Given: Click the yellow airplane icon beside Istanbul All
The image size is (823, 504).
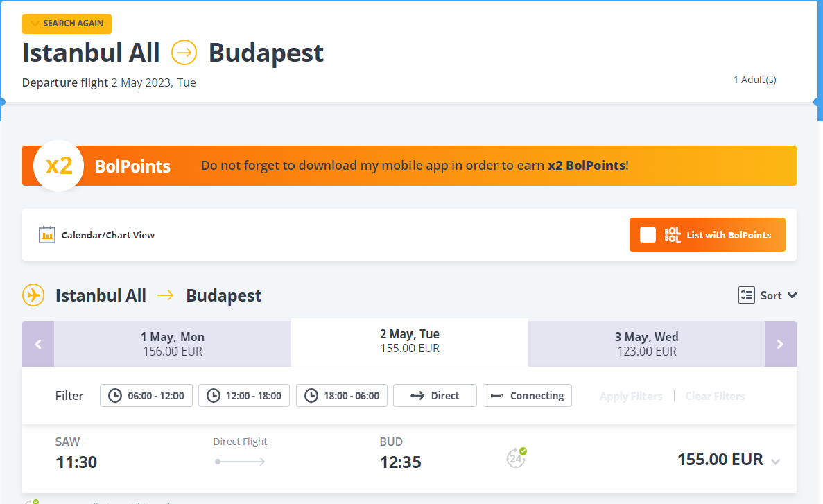Looking at the screenshot, I should tap(33, 295).
